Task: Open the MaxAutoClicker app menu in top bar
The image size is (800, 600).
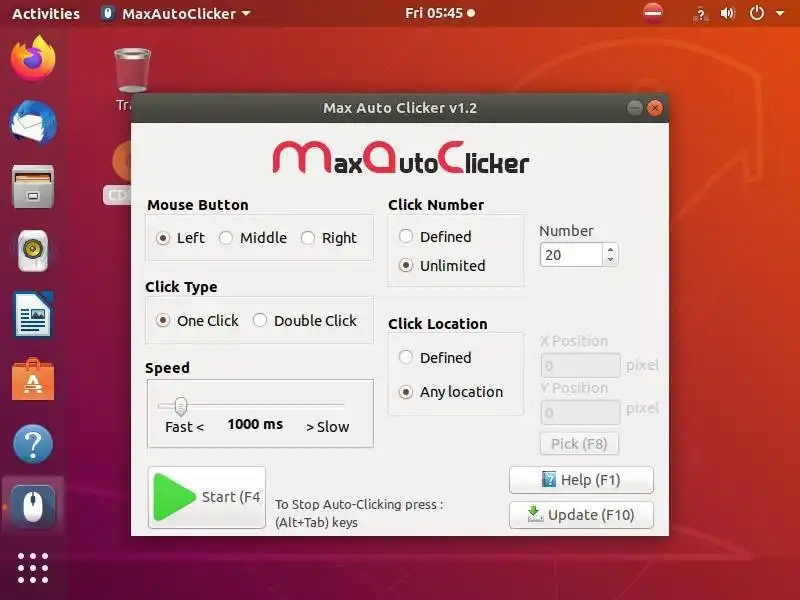Action: pos(177,13)
